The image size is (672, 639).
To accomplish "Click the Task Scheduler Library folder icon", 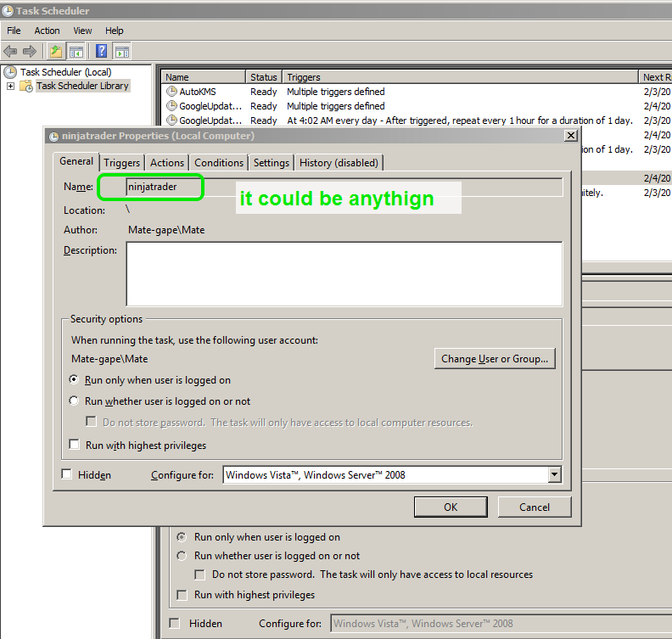I will (x=26, y=86).
